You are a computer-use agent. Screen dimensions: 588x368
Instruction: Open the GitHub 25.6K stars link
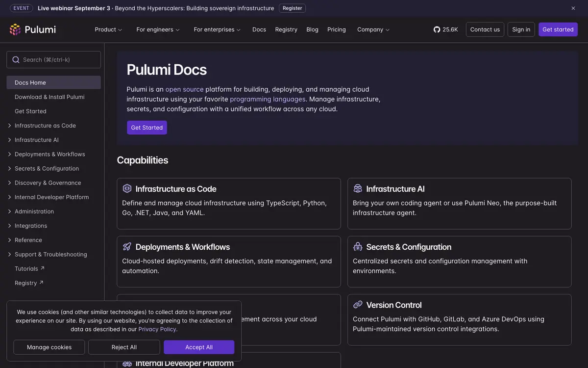pyautogui.click(x=446, y=29)
